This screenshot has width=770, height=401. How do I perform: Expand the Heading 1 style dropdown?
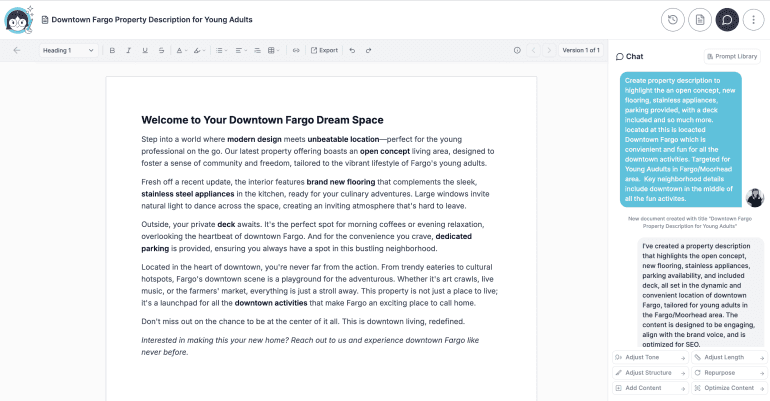(68, 50)
